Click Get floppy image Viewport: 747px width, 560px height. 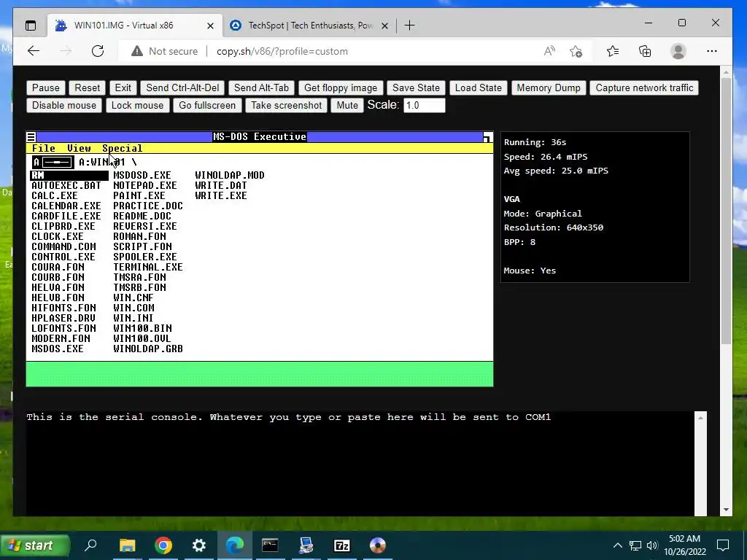[340, 87]
